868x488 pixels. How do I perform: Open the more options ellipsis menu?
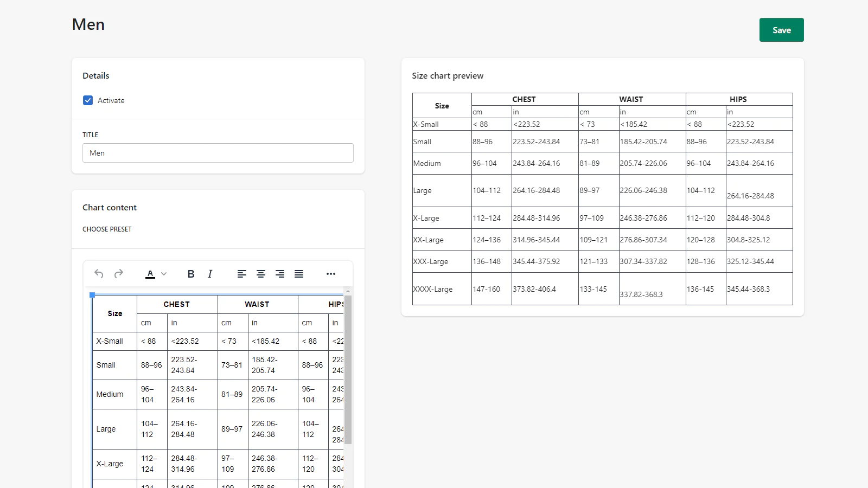point(331,274)
